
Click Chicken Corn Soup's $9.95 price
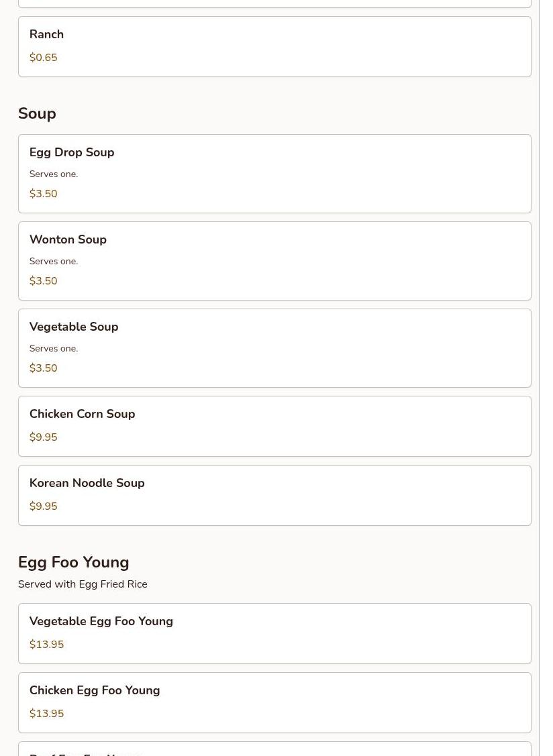43,437
